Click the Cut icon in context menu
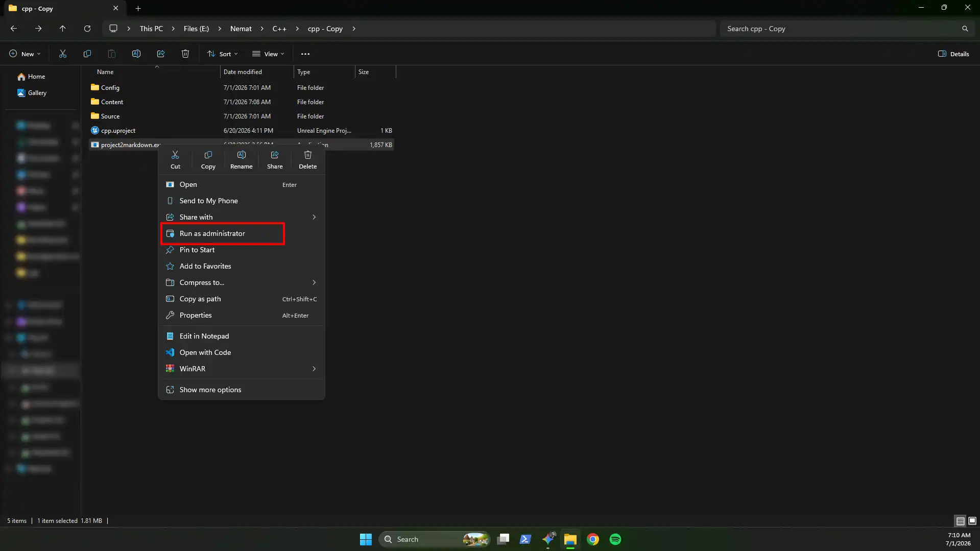980x551 pixels. (x=175, y=159)
